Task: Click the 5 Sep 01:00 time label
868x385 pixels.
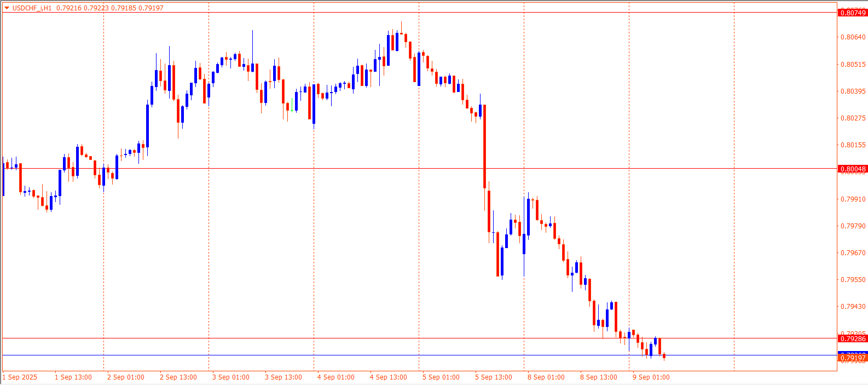Action: pyautogui.click(x=441, y=377)
